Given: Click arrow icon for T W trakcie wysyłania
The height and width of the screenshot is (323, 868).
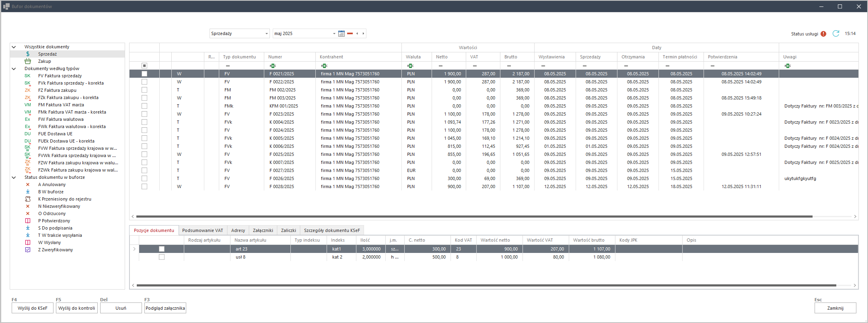Looking at the screenshot, I should click(x=28, y=235).
